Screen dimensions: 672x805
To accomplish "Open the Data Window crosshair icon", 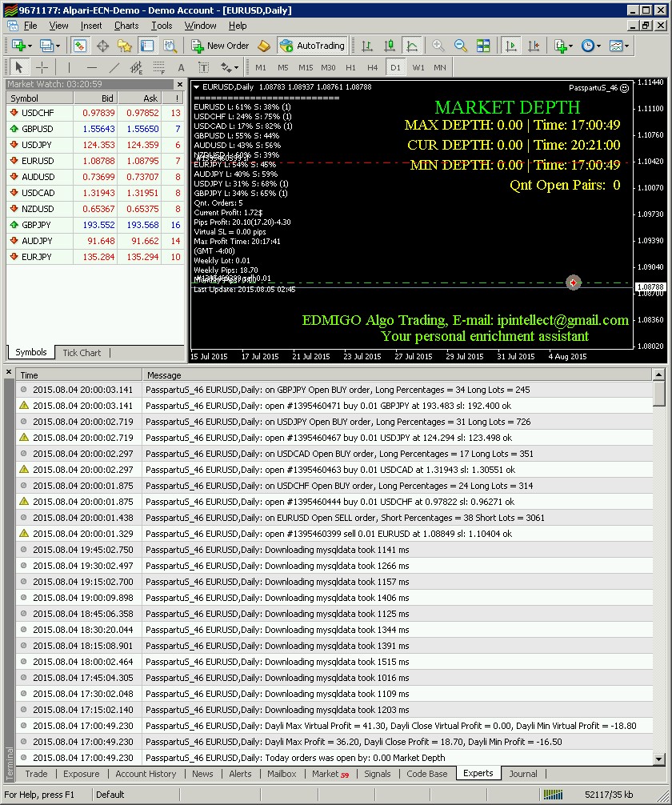I will (102, 46).
